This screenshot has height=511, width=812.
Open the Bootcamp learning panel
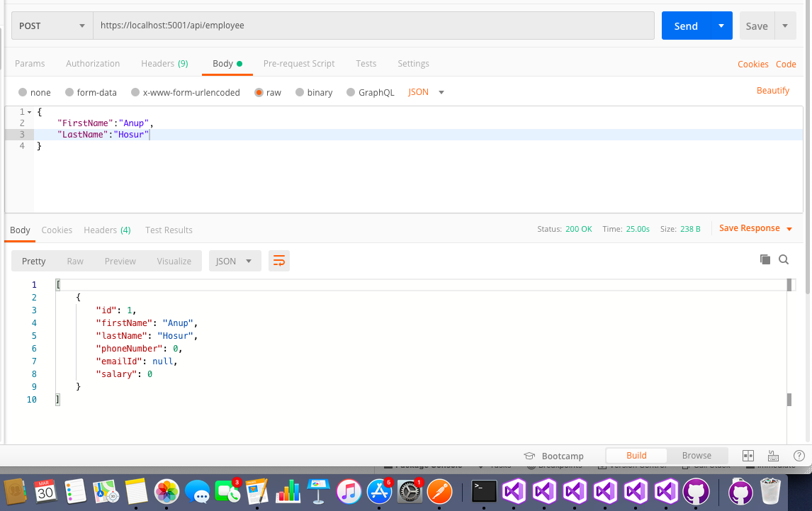pos(553,456)
